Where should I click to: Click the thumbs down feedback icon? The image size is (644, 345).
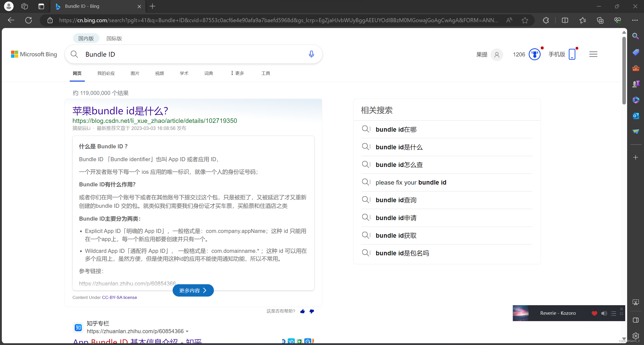312,312
